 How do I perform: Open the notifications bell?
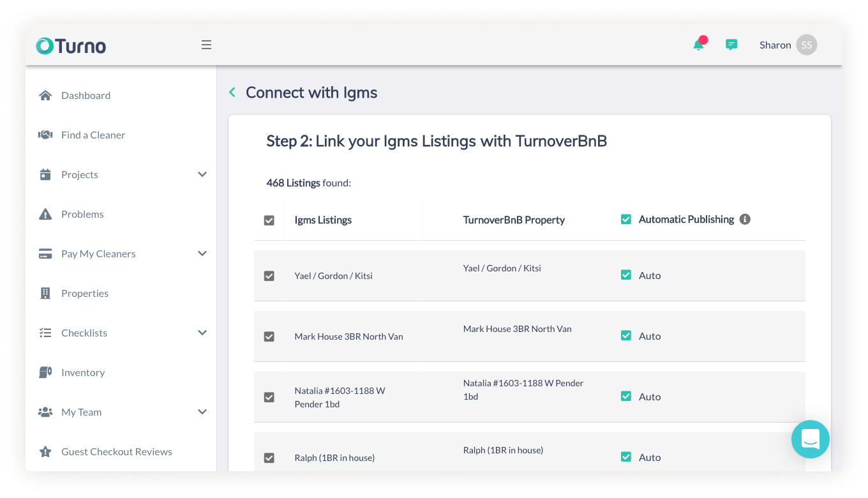pos(699,45)
